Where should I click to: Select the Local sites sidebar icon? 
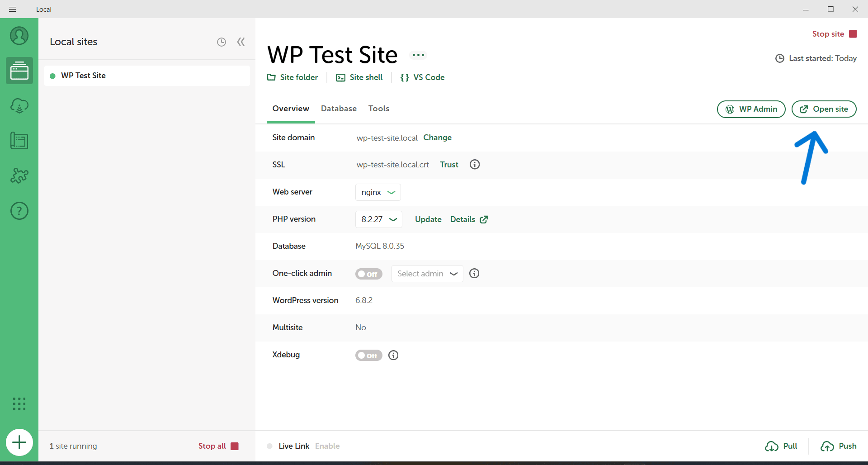point(19,71)
